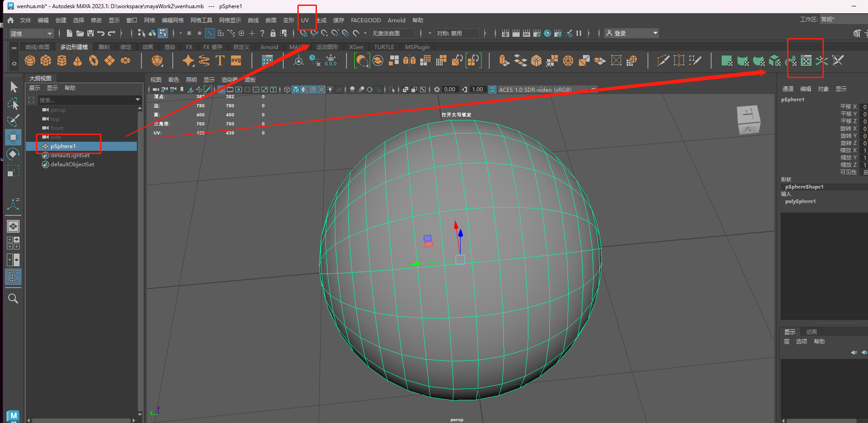The width and height of the screenshot is (868, 423).
Task: Toggle the view transform ON button
Action: pos(492,90)
